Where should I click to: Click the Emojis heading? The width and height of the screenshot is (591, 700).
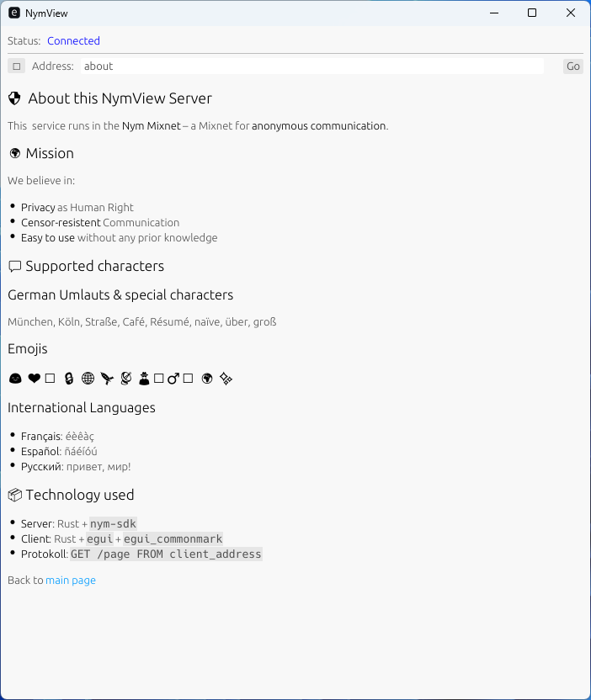tap(28, 349)
